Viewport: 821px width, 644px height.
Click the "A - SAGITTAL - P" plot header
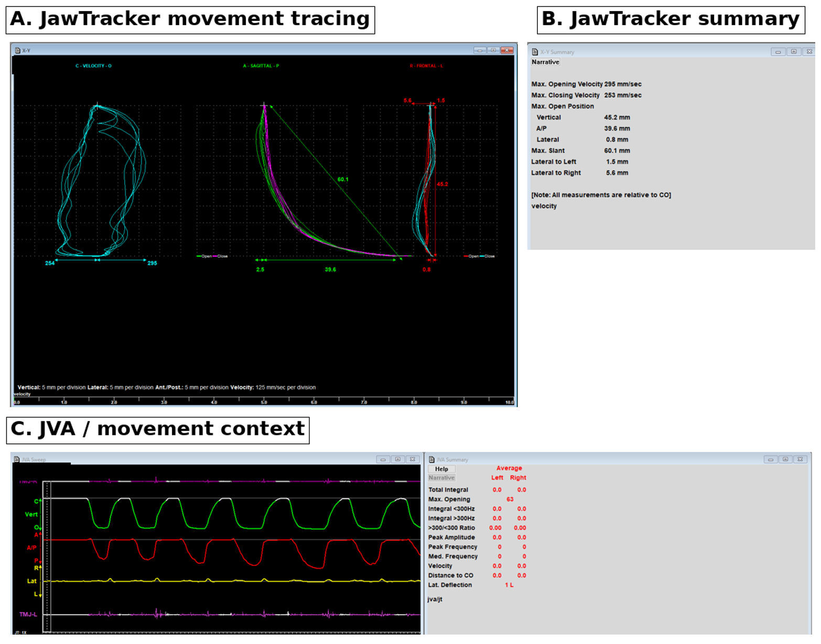coord(261,66)
